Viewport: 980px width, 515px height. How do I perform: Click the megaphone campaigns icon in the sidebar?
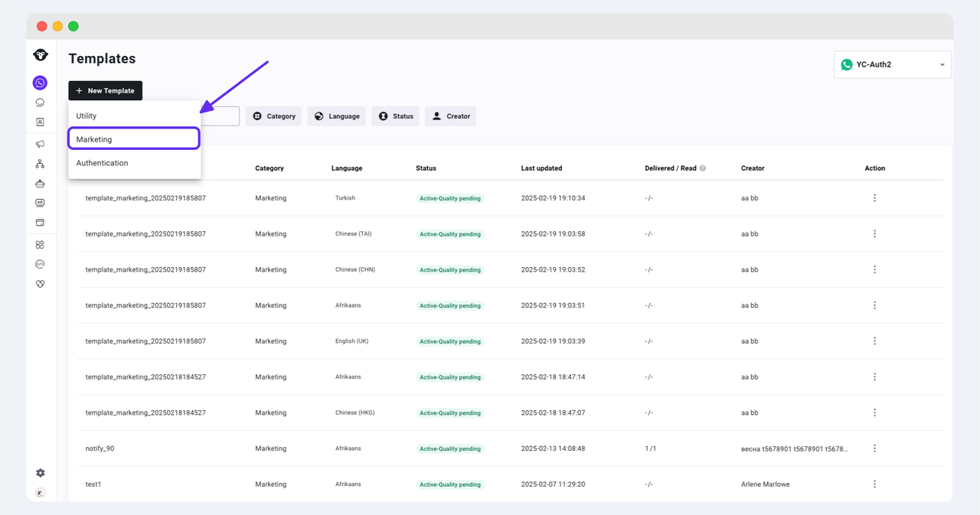(x=40, y=144)
